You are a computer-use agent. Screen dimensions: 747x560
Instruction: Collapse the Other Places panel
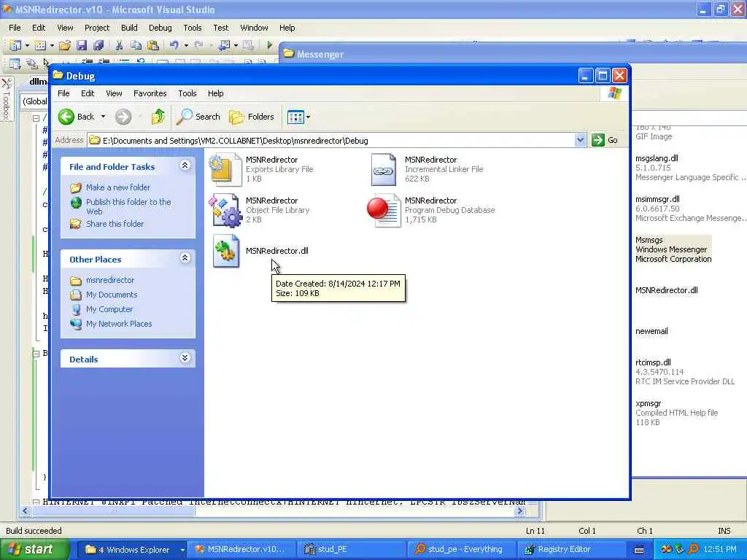185,257
